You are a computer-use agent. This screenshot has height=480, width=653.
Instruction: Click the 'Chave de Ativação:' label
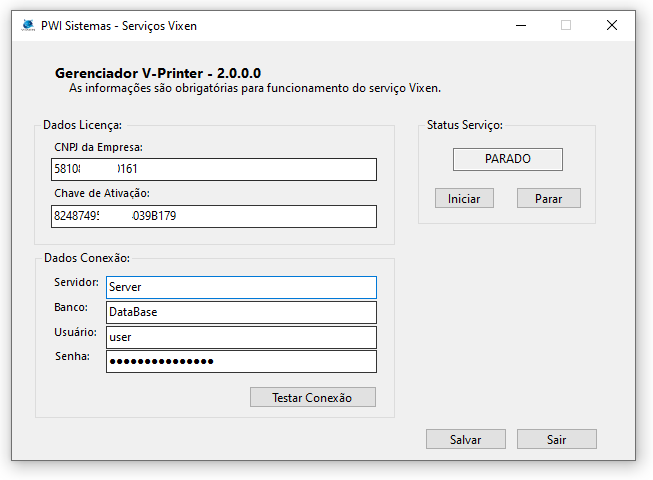(102, 193)
